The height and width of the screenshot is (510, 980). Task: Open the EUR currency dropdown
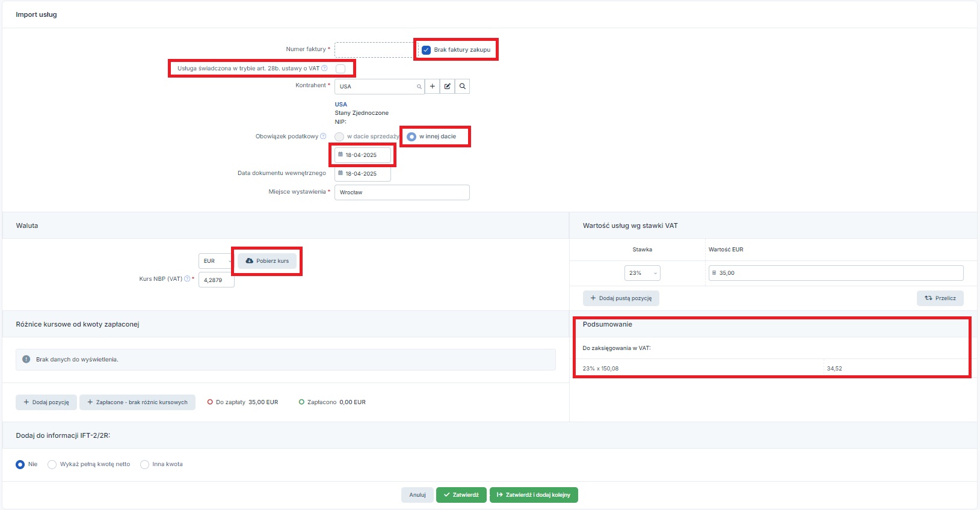pyautogui.click(x=215, y=261)
